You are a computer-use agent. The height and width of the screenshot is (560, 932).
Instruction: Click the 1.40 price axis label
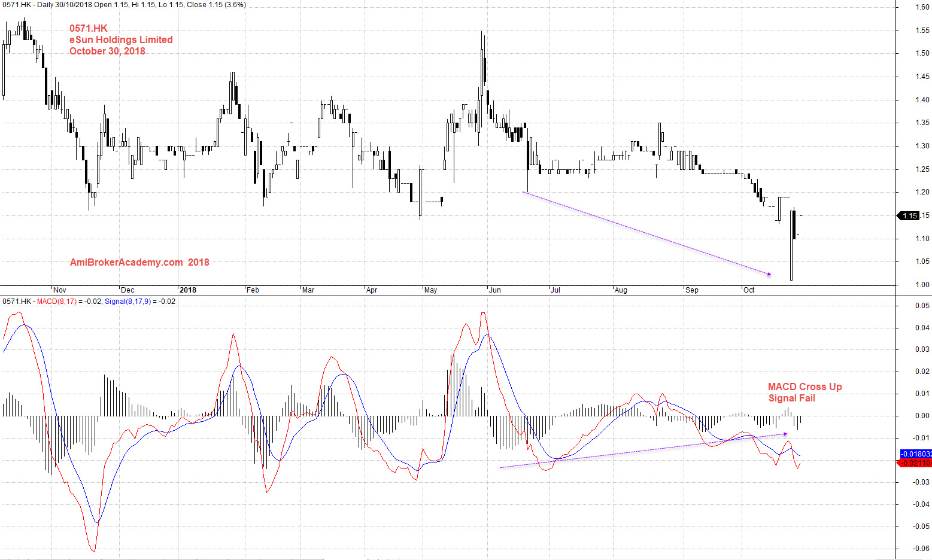point(922,100)
